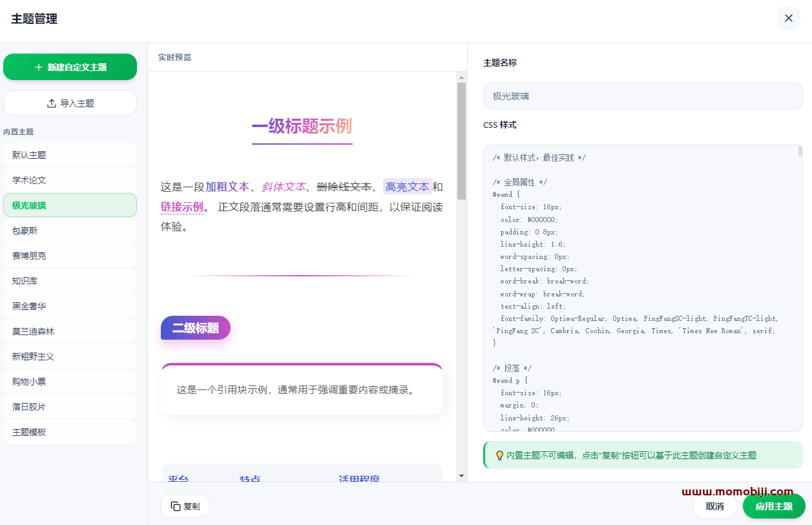
Task: Pick the 赛博朋克 theme
Action: point(70,256)
